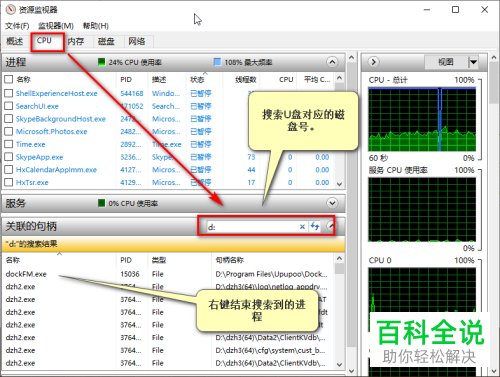Screen dimensions: 500x377
Task: Click the "d:"的搜索结果 banner
Action: pyautogui.click(x=173, y=244)
